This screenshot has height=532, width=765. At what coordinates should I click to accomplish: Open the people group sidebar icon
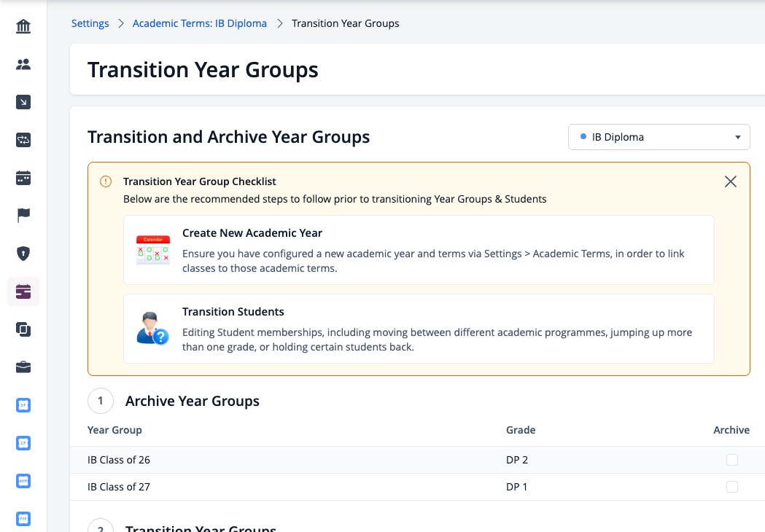coord(23,64)
